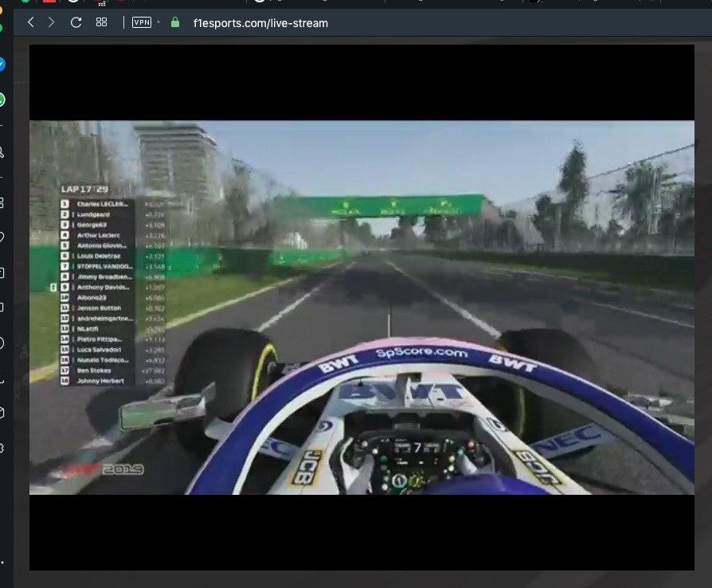
Task: Select the Charles LECLER... leaderboard row
Action: [112, 204]
